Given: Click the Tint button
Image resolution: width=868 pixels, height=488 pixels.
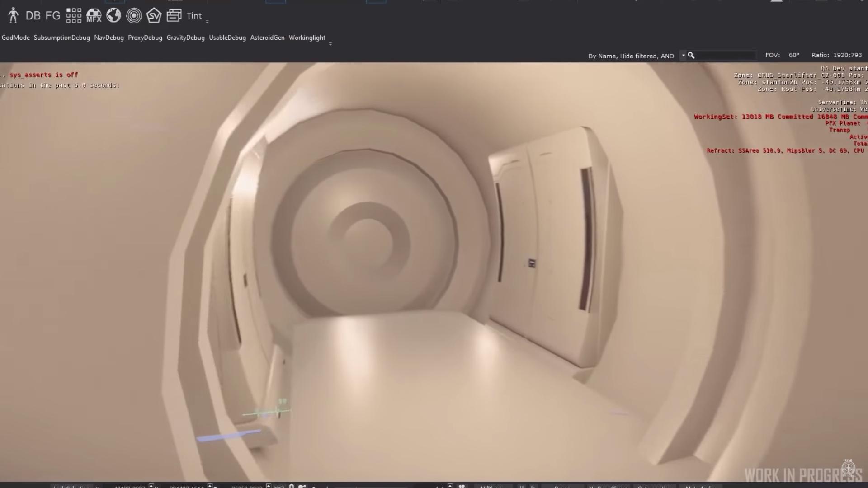Looking at the screenshot, I should coord(194,16).
